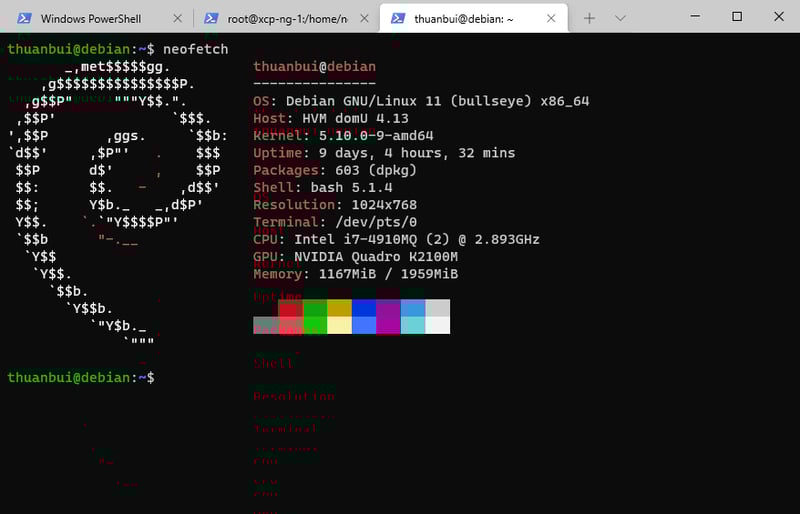Close the Windows PowerShell tab
Viewport: 800px width, 514px height.
[178, 18]
